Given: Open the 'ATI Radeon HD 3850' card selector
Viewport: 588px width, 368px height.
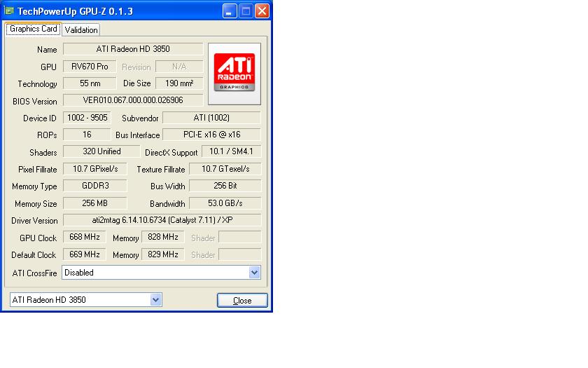Looking at the screenshot, I should (86, 300).
